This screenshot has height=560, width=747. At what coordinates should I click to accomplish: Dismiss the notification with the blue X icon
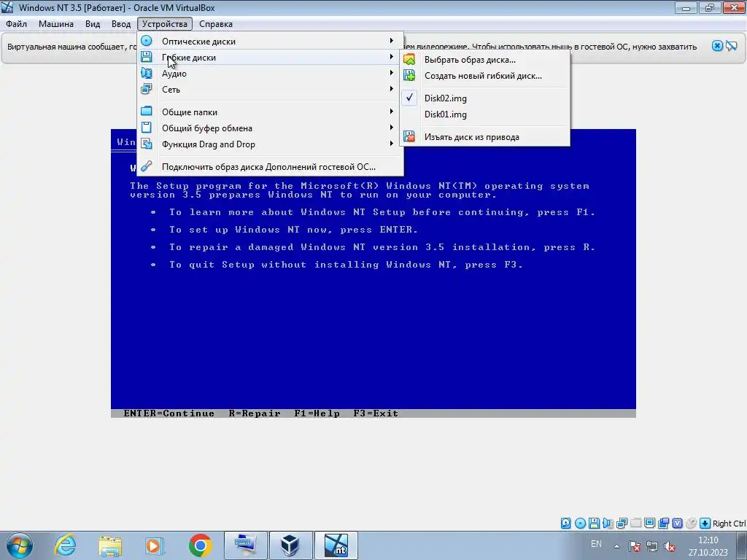coord(718,46)
